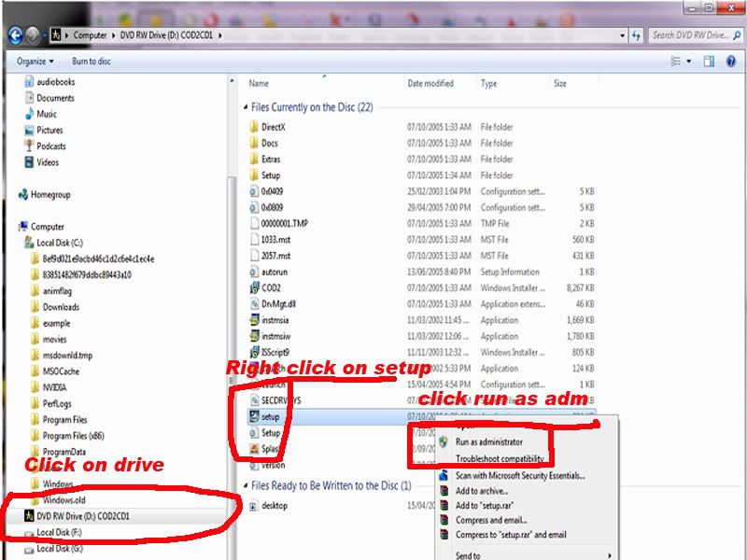Click the Search DVD RW Drive field
The width and height of the screenshot is (747, 560).
(x=689, y=35)
